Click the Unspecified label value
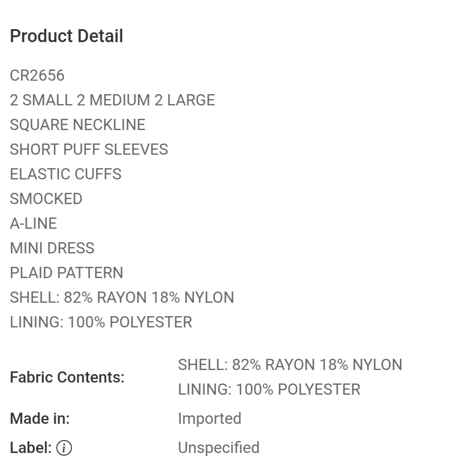Image resolution: width=476 pixels, height=475 pixels. pyautogui.click(x=218, y=448)
